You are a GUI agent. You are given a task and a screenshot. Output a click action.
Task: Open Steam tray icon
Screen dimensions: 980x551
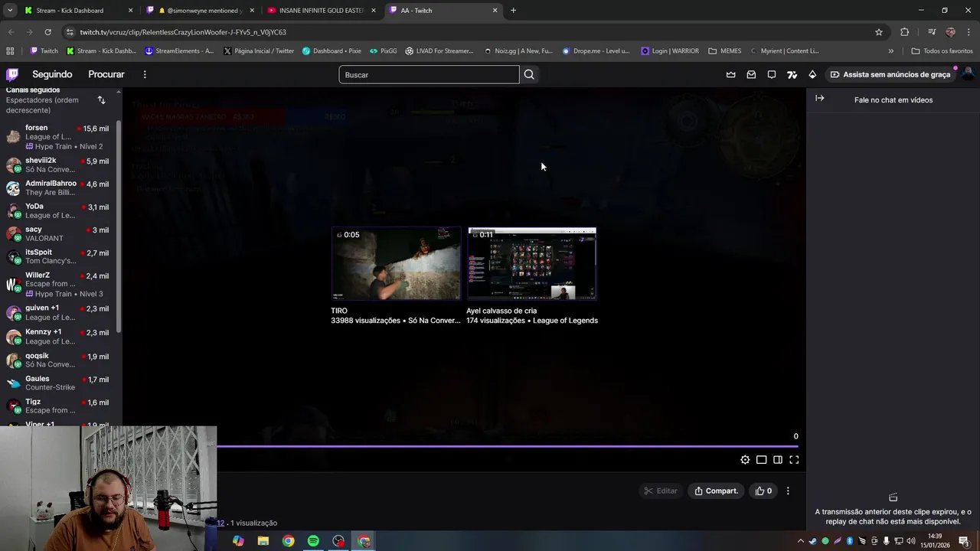coord(812,541)
